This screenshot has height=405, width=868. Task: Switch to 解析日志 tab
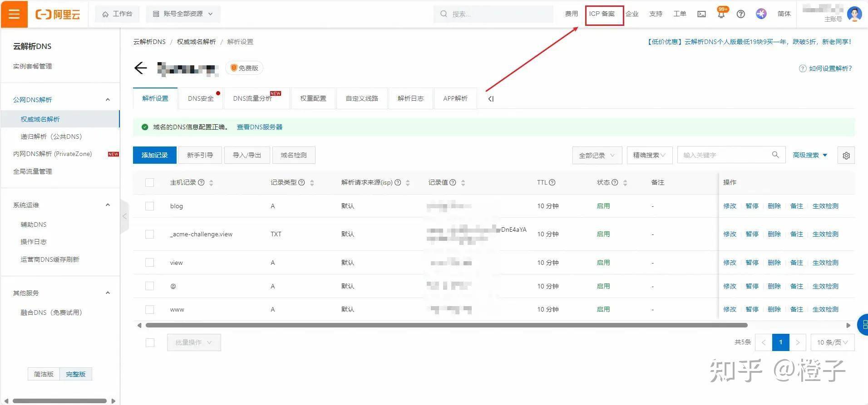(x=410, y=98)
